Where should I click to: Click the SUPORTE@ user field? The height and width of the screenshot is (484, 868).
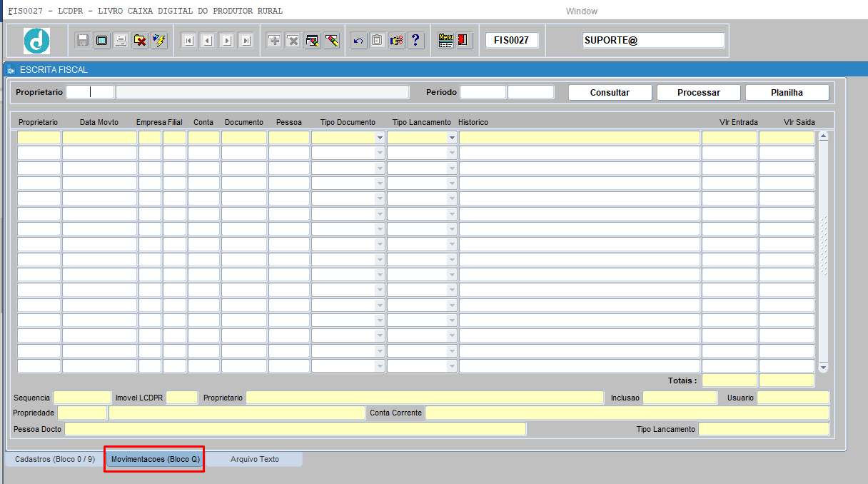(x=654, y=40)
